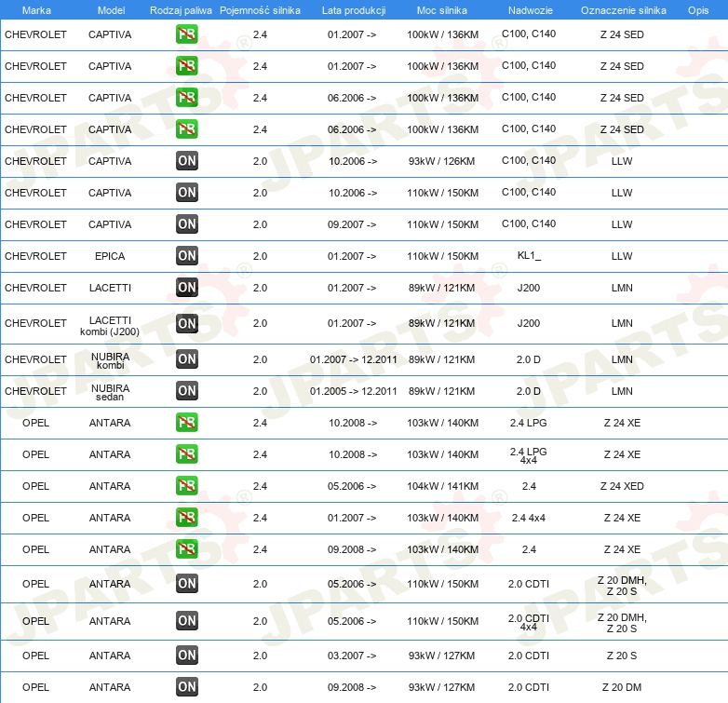The width and height of the screenshot is (728, 703).
Task: Click the ON fuel icon for NUBIRA kombi
Action: point(187,358)
